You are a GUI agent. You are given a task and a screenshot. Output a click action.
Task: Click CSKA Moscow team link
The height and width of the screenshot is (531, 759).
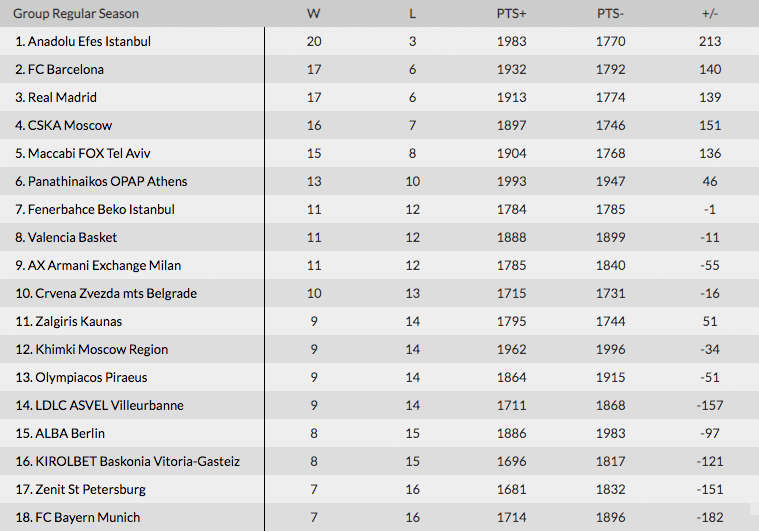tap(64, 126)
